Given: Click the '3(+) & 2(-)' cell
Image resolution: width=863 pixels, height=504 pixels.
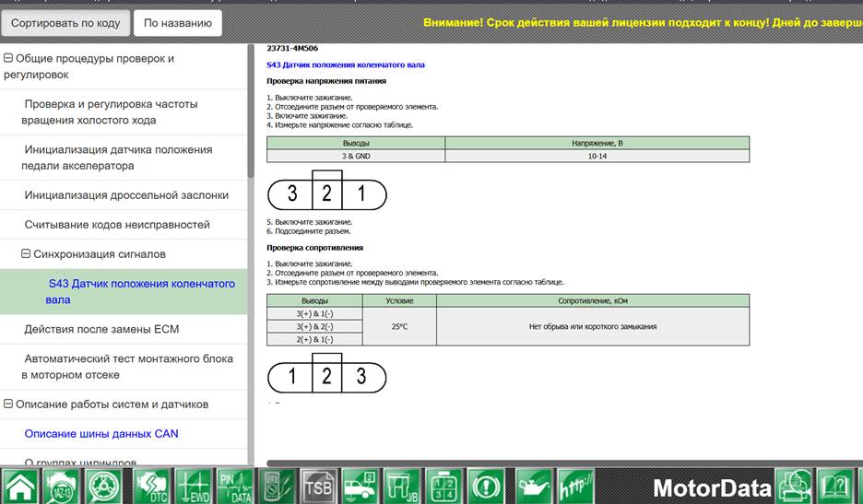Looking at the screenshot, I should click(314, 326).
